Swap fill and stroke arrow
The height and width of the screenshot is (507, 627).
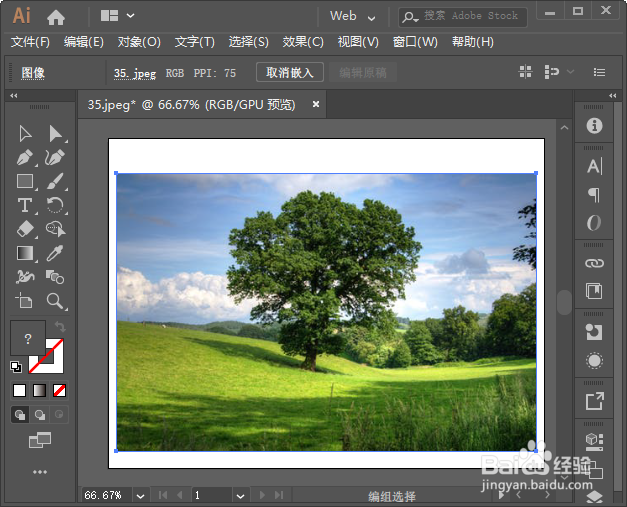click(x=60, y=327)
